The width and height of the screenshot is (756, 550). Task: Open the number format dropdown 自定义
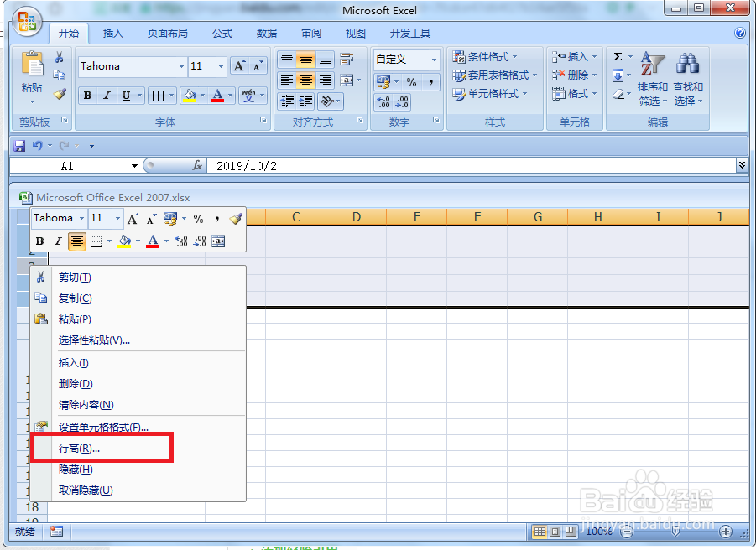(434, 60)
